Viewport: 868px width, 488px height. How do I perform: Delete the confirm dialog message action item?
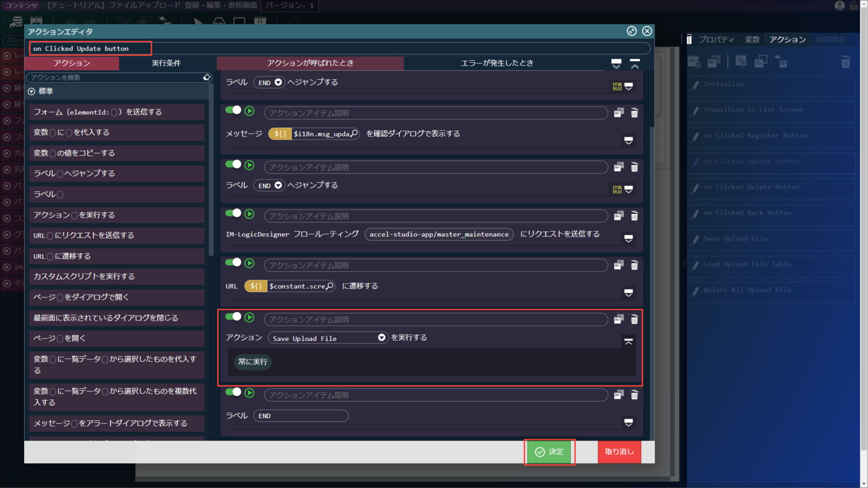pos(634,113)
